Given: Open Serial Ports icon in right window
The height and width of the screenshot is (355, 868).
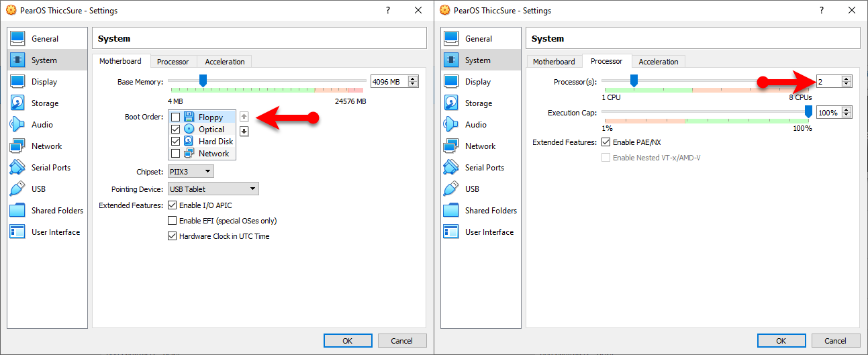Looking at the screenshot, I should point(451,168).
